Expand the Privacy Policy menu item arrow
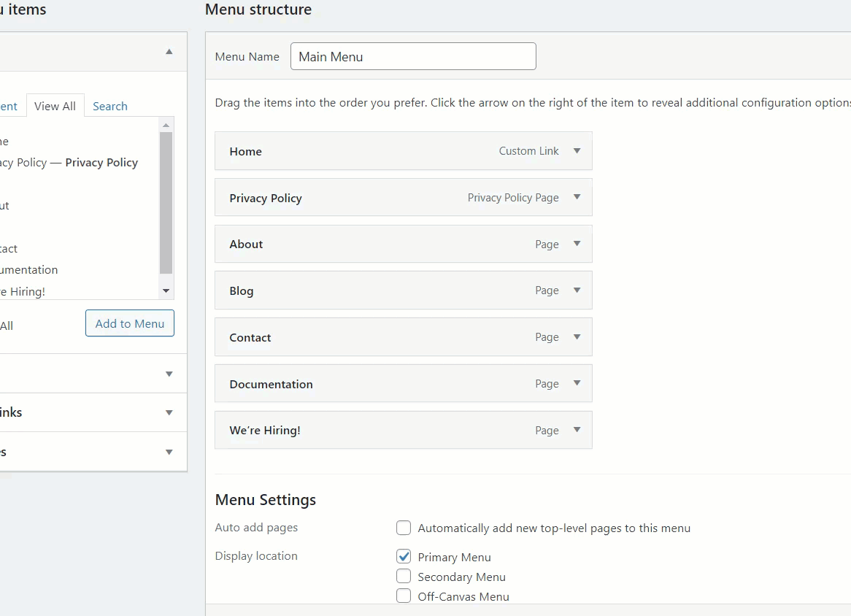Image resolution: width=851 pixels, height=616 pixels. coord(577,197)
